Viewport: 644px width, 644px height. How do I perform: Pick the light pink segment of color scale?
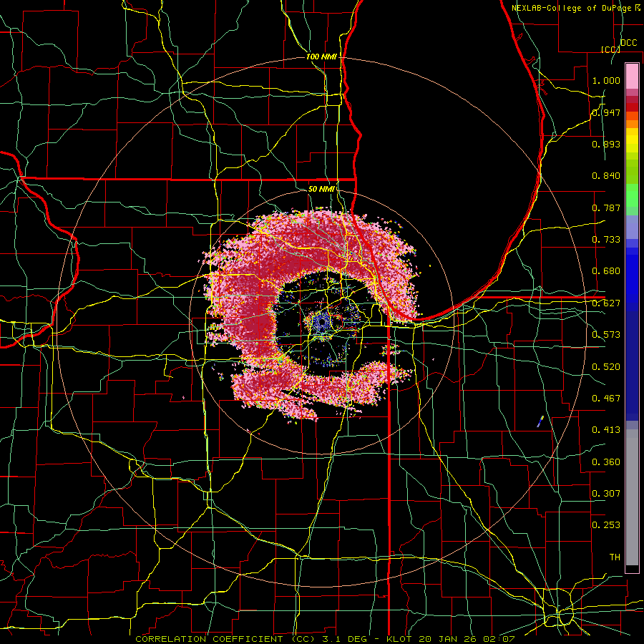[x=632, y=76]
